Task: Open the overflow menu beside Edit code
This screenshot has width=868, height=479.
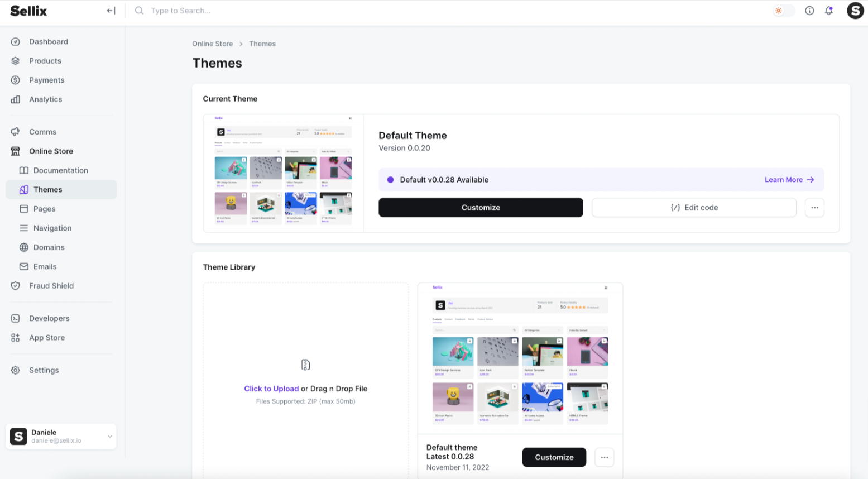Action: (x=814, y=207)
